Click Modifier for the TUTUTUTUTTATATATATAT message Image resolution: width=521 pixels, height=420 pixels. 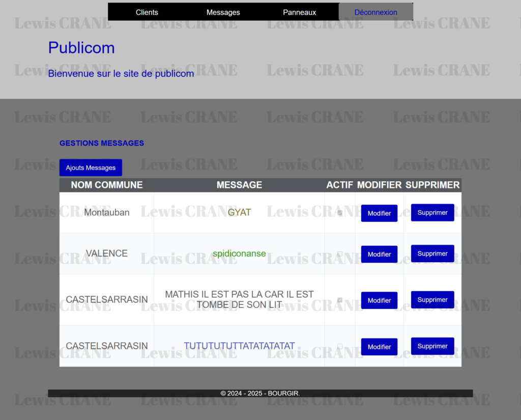tap(379, 347)
